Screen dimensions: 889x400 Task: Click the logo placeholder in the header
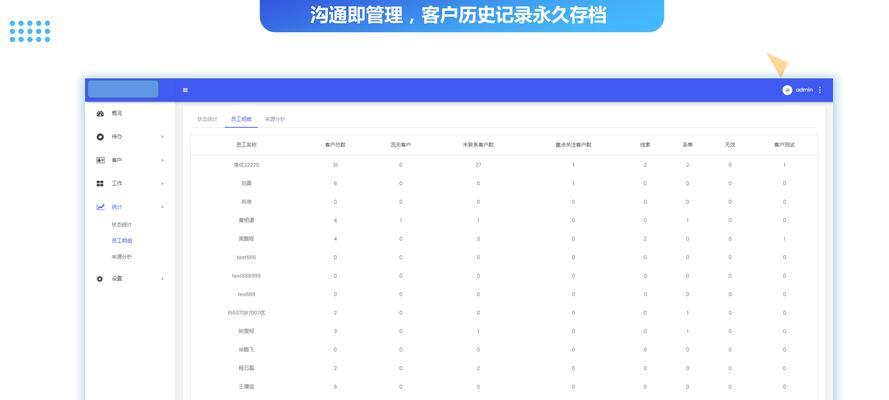pyautogui.click(x=123, y=89)
